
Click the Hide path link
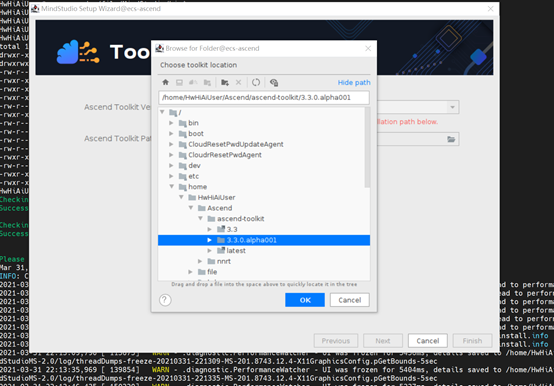pos(354,82)
